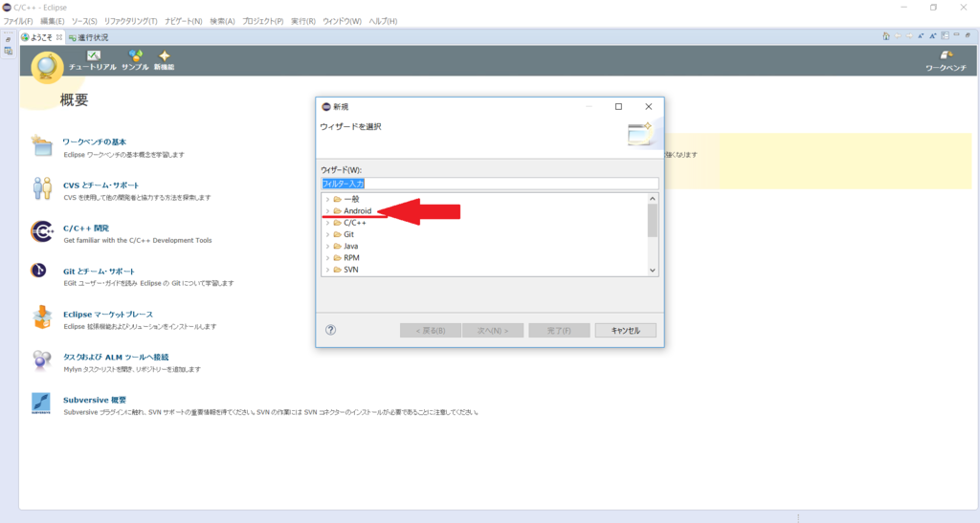980x523 pixels.
Task: Click the forward arrow in Welcome toolbar
Action: coord(909,36)
